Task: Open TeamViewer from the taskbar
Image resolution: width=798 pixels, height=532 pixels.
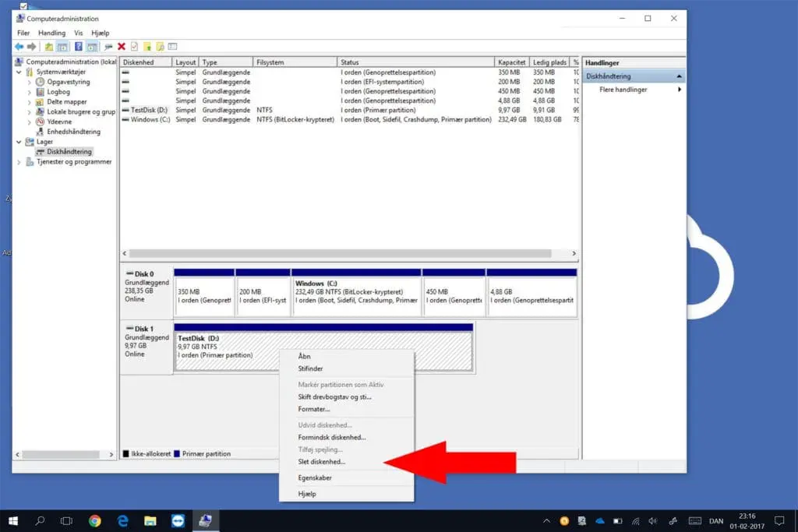Action: pyautogui.click(x=177, y=520)
